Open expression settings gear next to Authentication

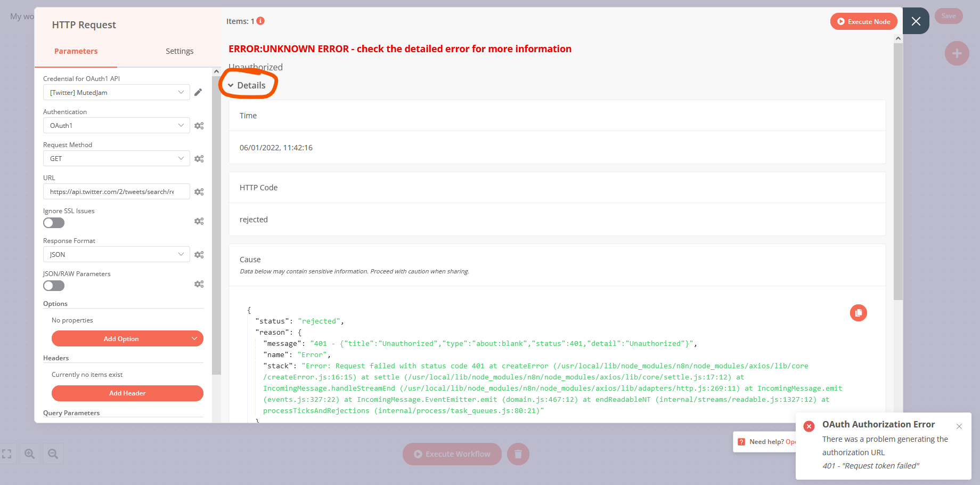pos(199,125)
